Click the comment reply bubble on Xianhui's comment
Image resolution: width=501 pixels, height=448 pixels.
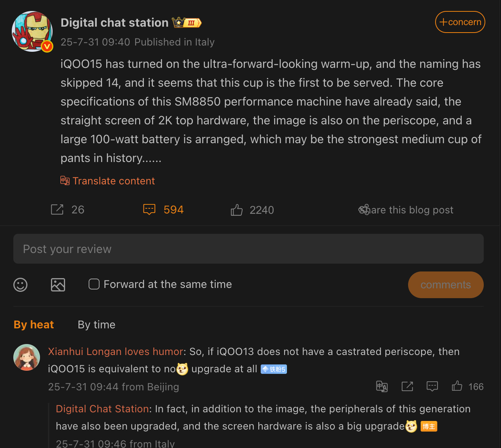(x=432, y=387)
